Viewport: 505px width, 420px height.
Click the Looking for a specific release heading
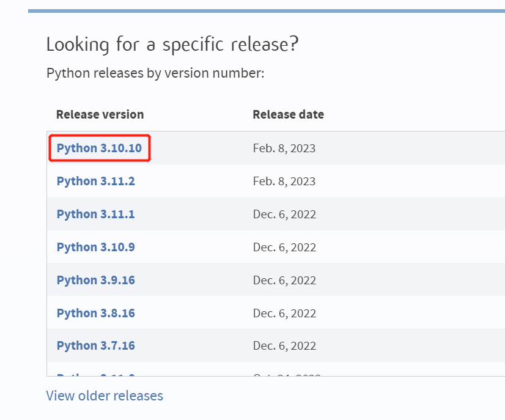[x=172, y=45]
